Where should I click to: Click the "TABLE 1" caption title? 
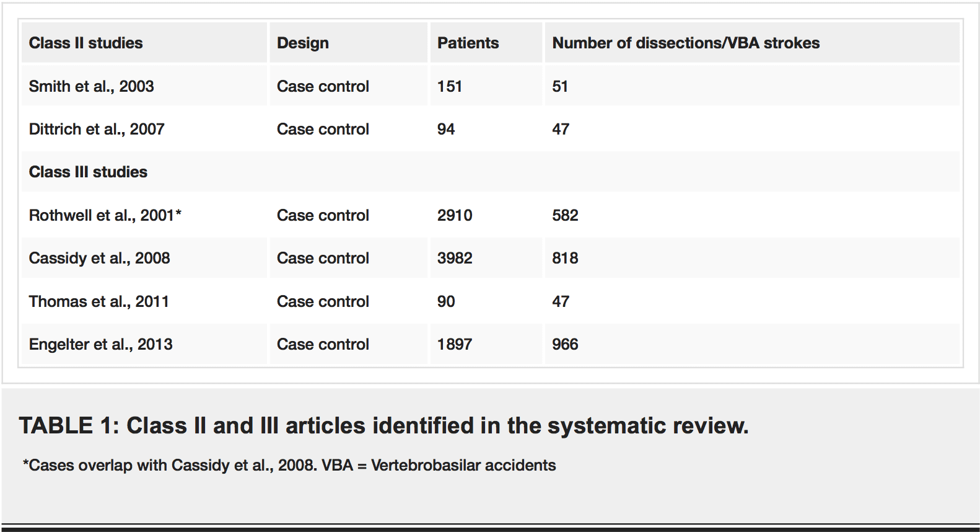coord(383,425)
